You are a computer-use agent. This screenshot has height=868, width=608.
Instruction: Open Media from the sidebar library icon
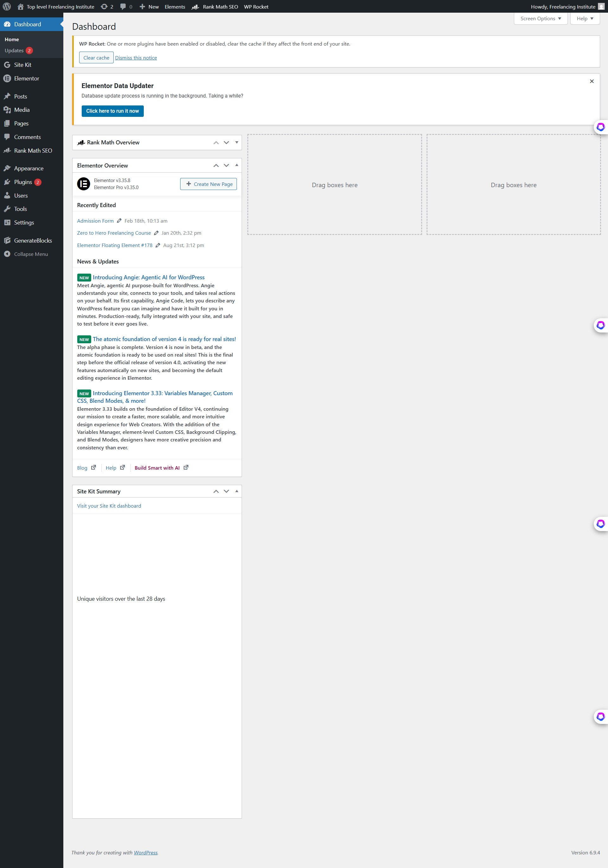pyautogui.click(x=8, y=110)
